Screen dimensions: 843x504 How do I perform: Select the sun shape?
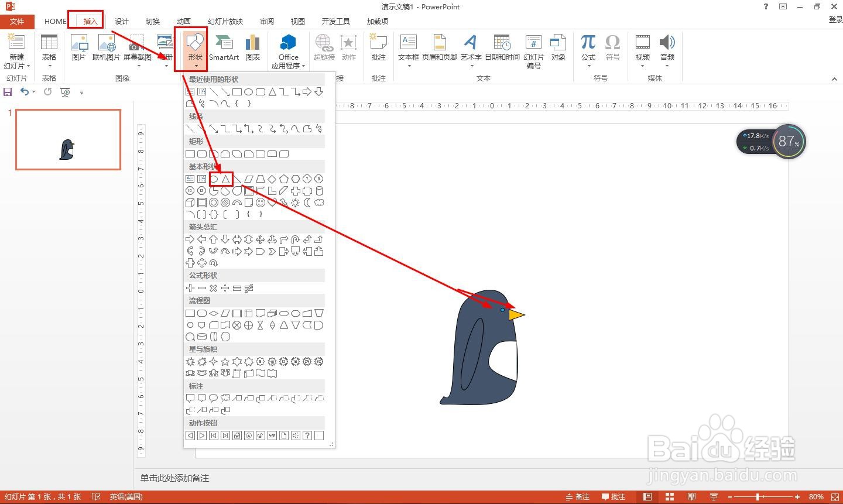pos(296,203)
